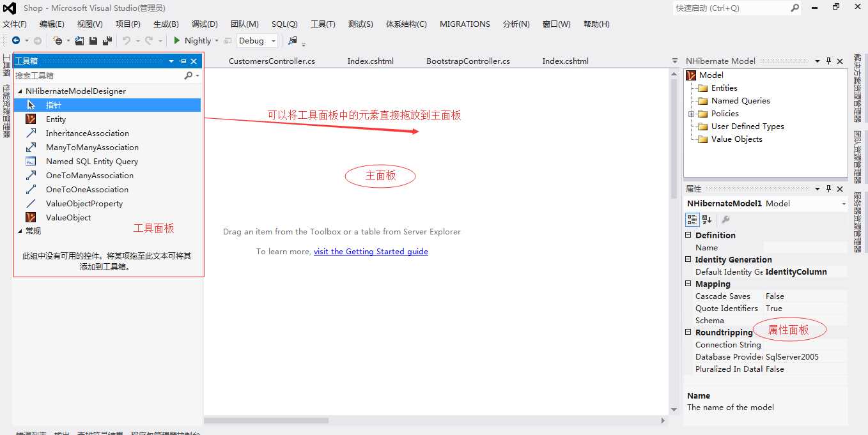Click the Navigate Backward toolbar arrow

pyautogui.click(x=16, y=40)
